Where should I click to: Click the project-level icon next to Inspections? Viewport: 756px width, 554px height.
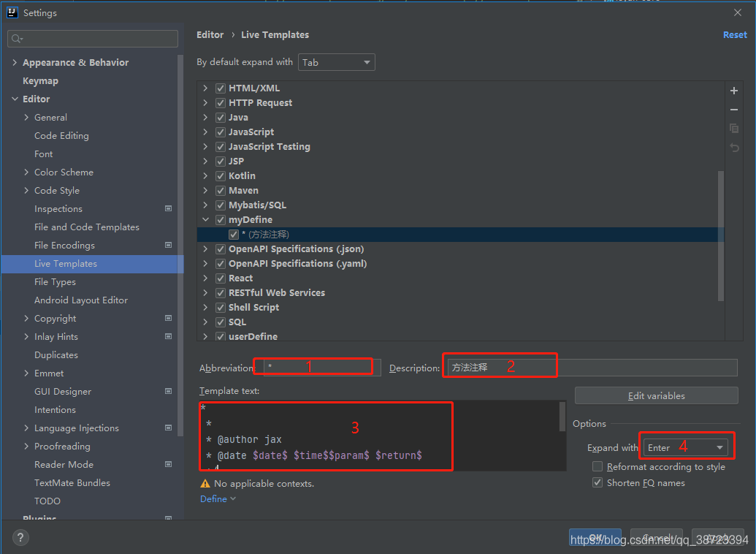168,208
